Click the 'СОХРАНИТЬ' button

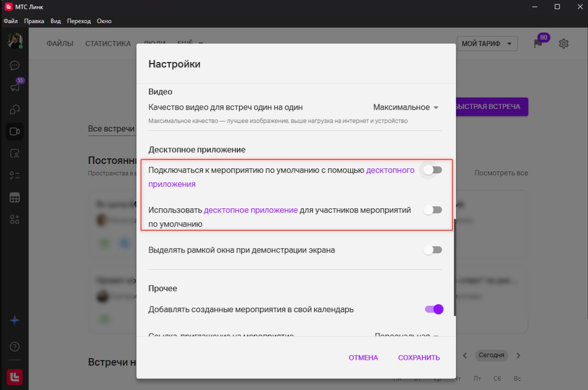pos(419,358)
